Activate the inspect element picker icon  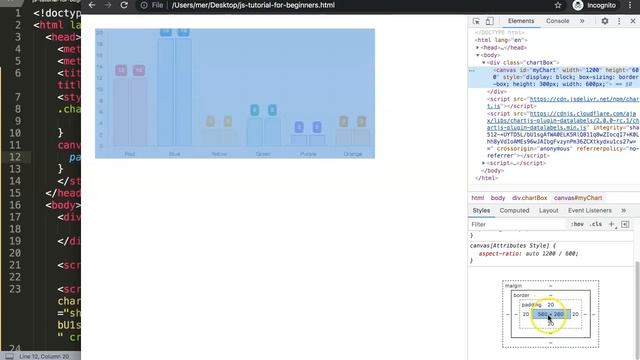pyautogui.click(x=476, y=21)
